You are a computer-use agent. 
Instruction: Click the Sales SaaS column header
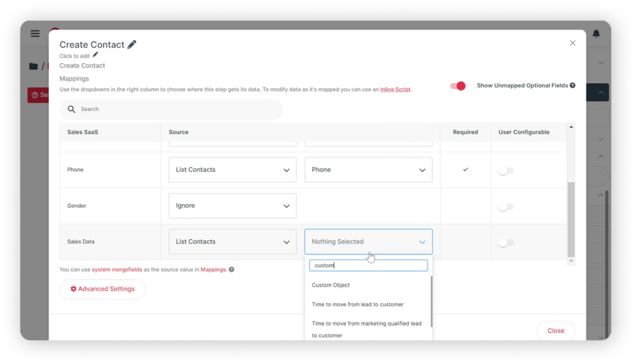82,132
